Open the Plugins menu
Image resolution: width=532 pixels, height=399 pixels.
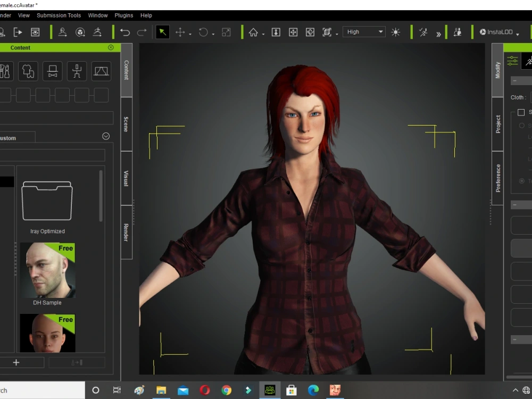(x=124, y=15)
